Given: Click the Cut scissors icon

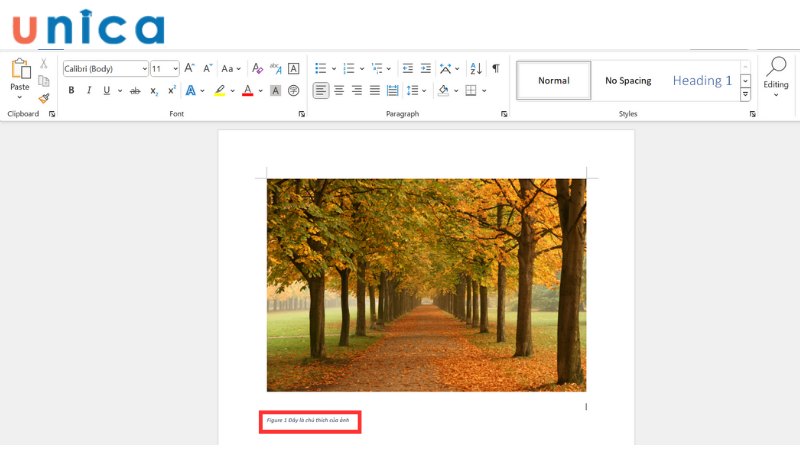Looking at the screenshot, I should click(x=44, y=64).
